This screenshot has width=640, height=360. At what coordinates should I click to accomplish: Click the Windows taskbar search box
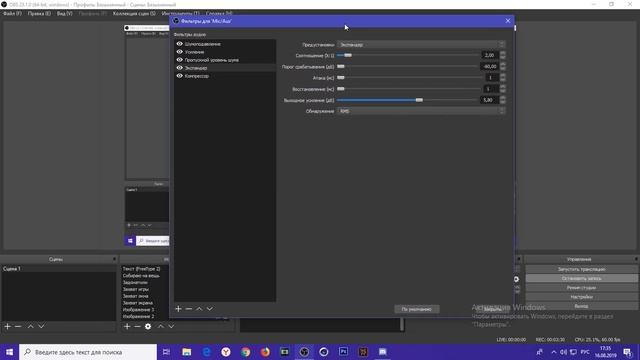(88, 352)
